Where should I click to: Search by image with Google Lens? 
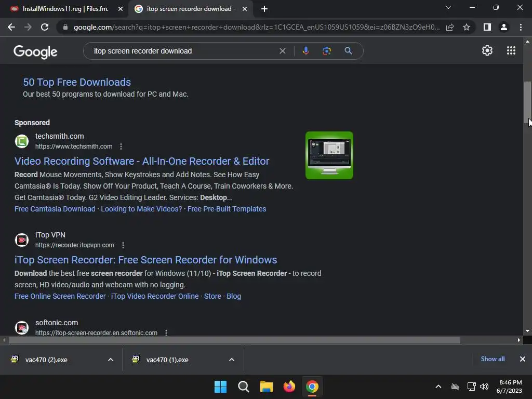(x=326, y=51)
